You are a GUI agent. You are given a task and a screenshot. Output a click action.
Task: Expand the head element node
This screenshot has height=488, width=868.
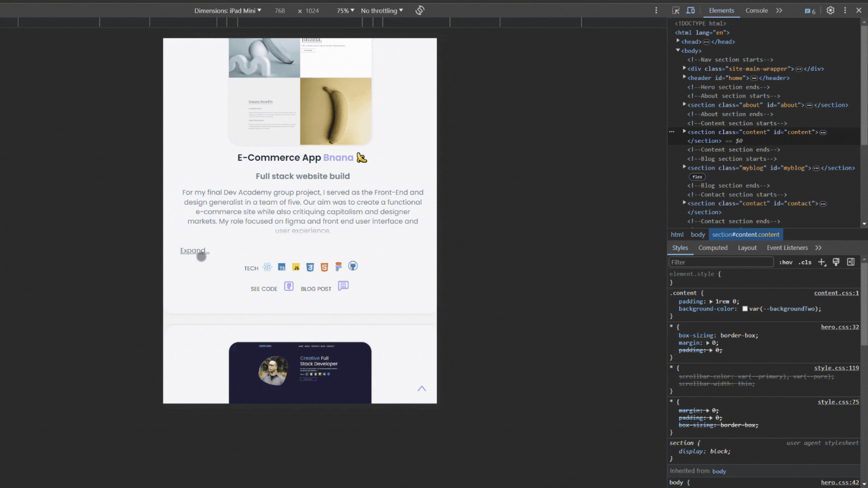(x=678, y=41)
